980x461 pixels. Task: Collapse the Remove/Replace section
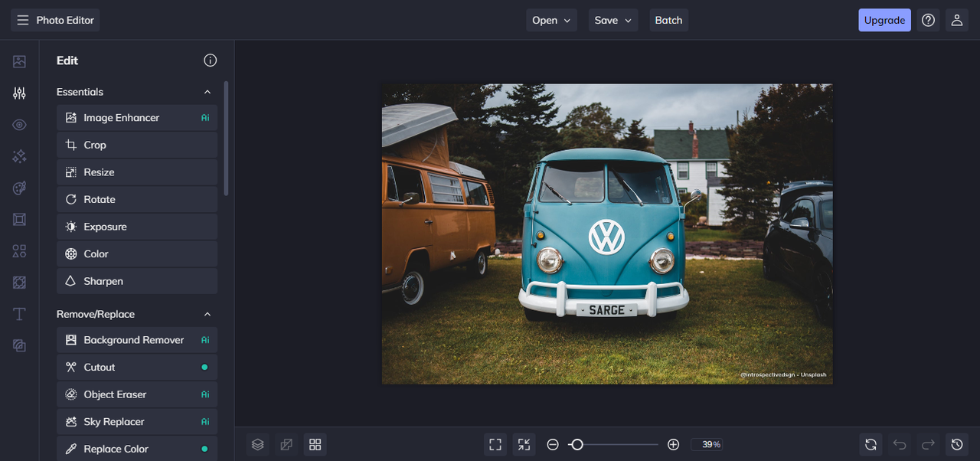(207, 314)
